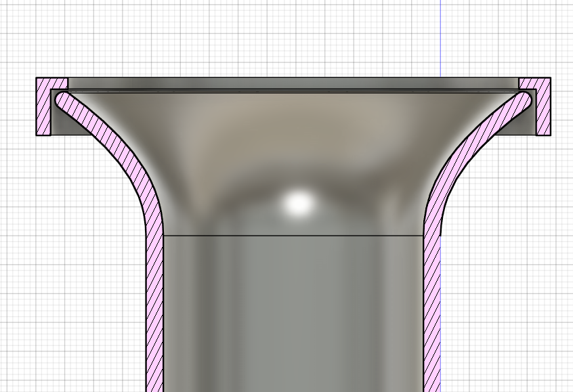Click the blue edge along right tube wall
Viewport: 573px width, 392px height.
(441, 311)
